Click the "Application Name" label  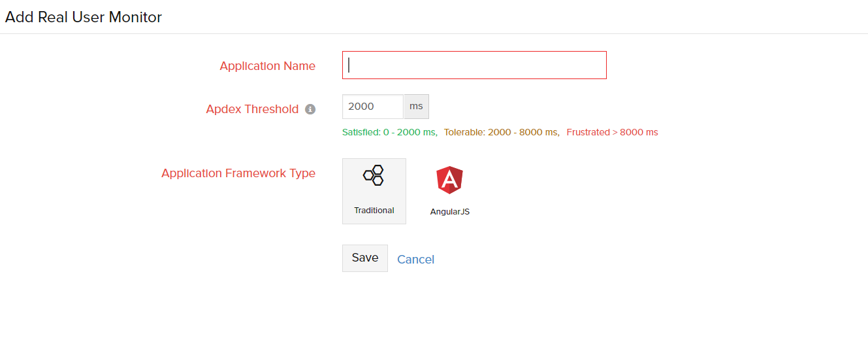tap(267, 66)
